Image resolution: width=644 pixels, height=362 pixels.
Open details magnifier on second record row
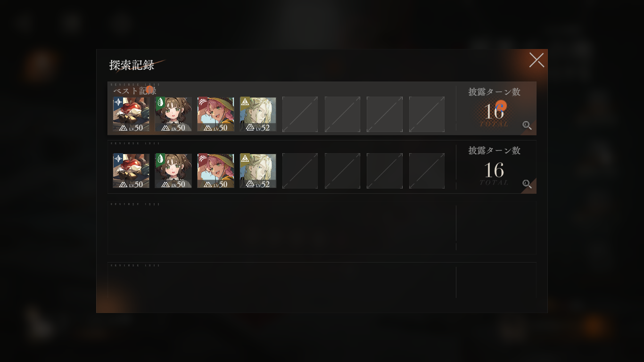click(x=527, y=184)
